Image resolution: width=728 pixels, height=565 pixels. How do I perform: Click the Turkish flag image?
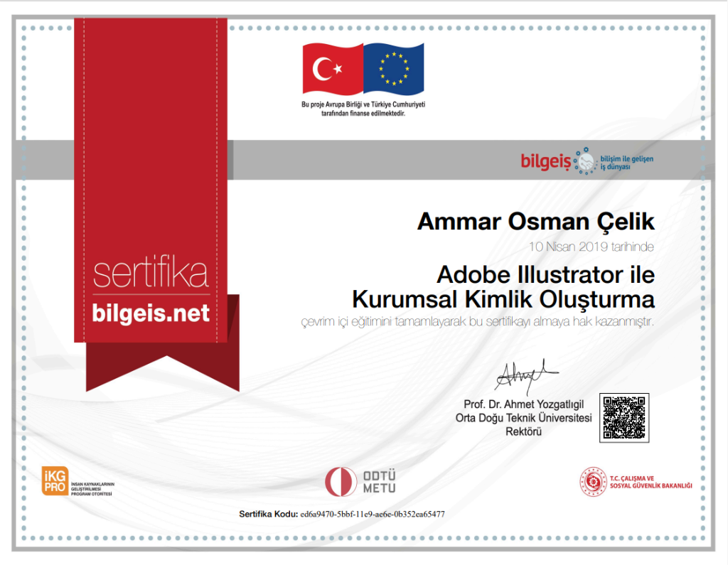click(x=333, y=69)
